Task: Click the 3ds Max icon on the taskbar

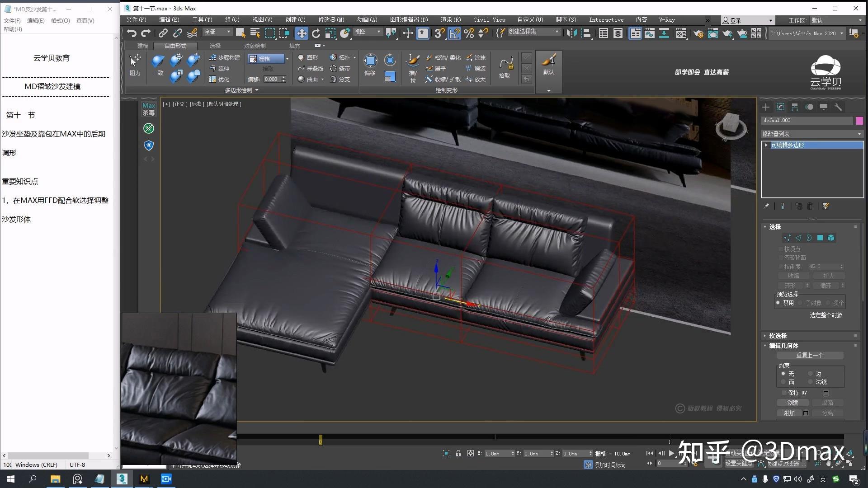Action: [x=122, y=479]
